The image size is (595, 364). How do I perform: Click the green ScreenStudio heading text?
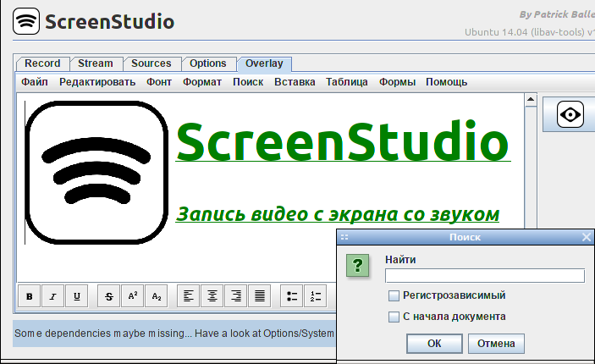tap(344, 142)
